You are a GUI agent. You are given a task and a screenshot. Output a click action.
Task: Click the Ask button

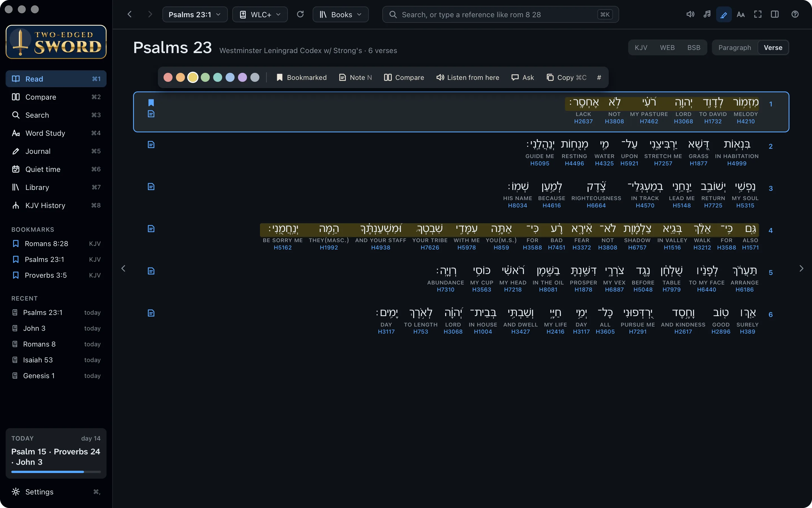tap(522, 78)
